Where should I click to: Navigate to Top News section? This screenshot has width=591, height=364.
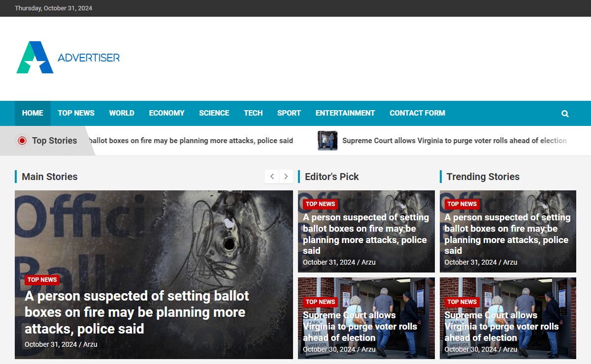click(76, 113)
